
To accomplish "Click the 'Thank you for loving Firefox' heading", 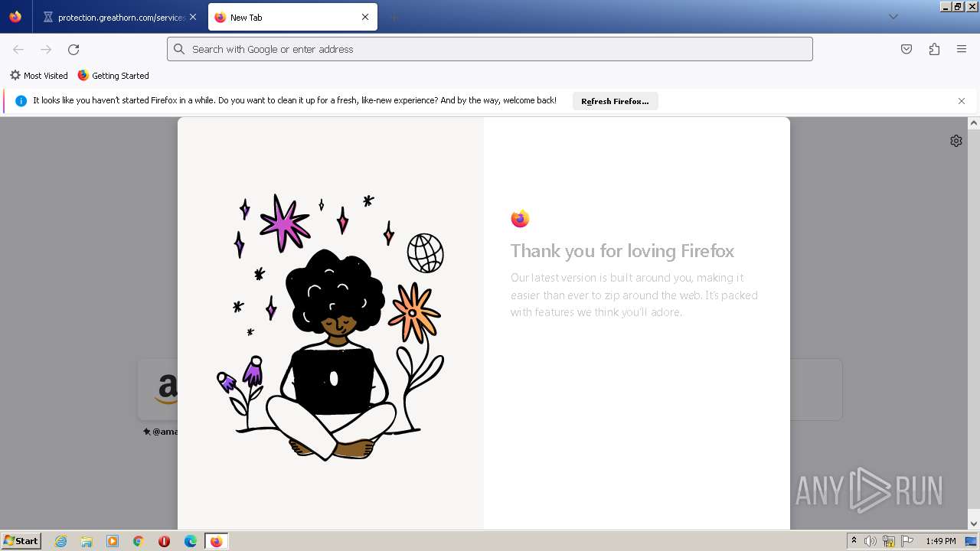I will (622, 251).
